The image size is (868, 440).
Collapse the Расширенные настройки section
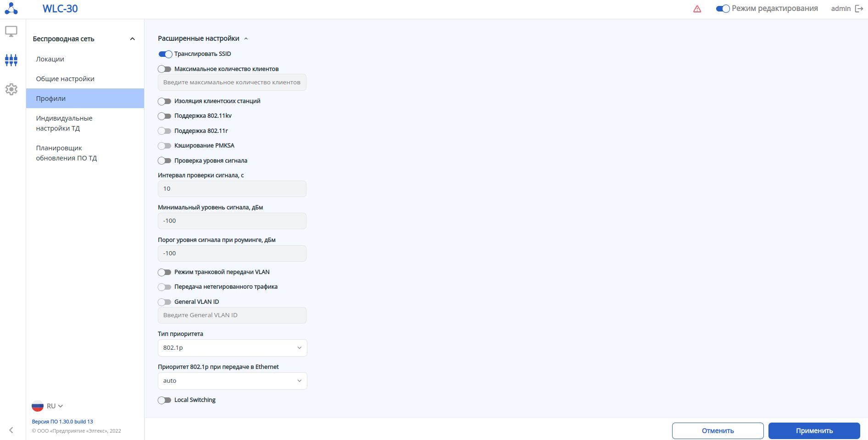click(246, 39)
